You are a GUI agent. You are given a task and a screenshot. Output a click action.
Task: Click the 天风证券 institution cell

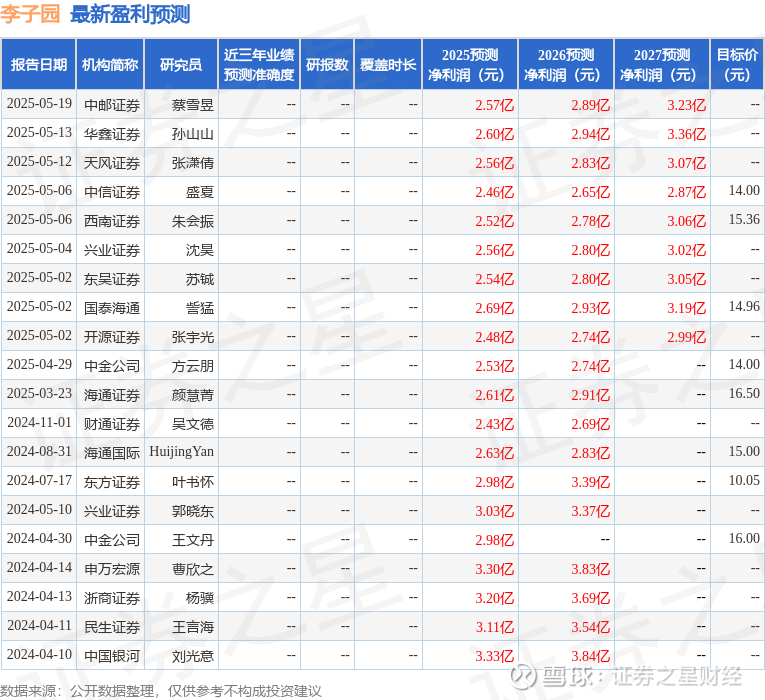[112, 163]
